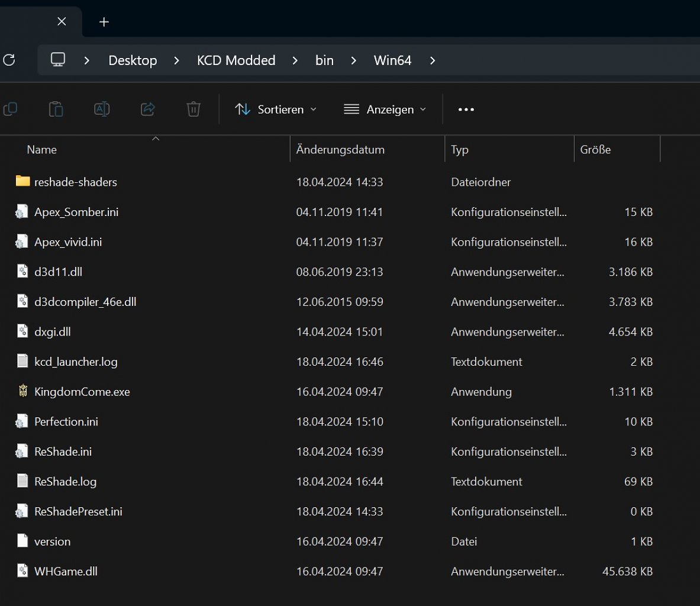Click the share icon in toolbar

click(x=148, y=109)
